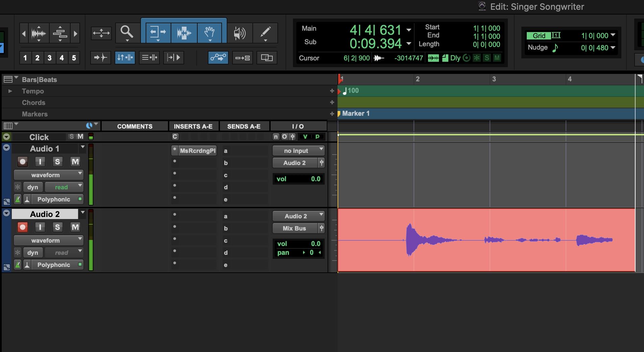Toggle Tab to Transients button
This screenshot has height=352, width=644.
click(x=100, y=58)
